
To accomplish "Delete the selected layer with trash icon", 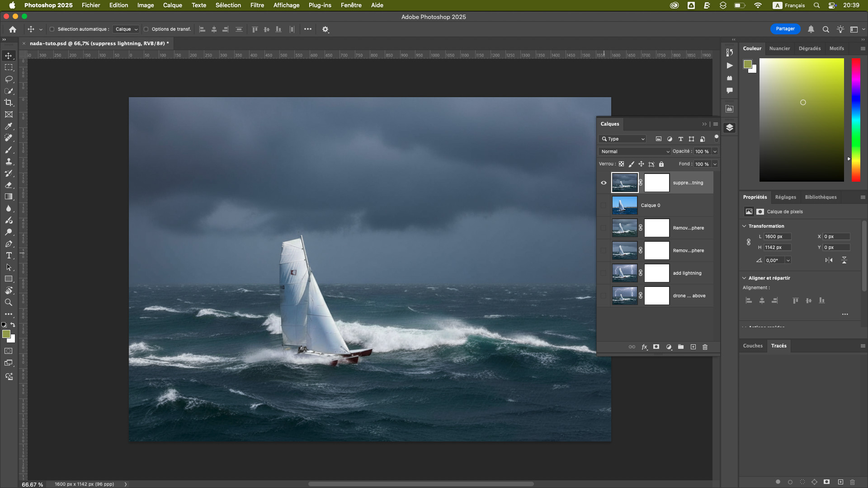I will (x=705, y=347).
